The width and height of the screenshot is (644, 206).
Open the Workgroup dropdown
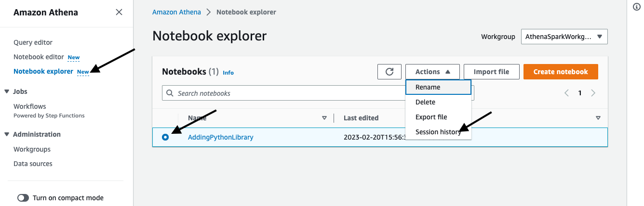tap(564, 37)
